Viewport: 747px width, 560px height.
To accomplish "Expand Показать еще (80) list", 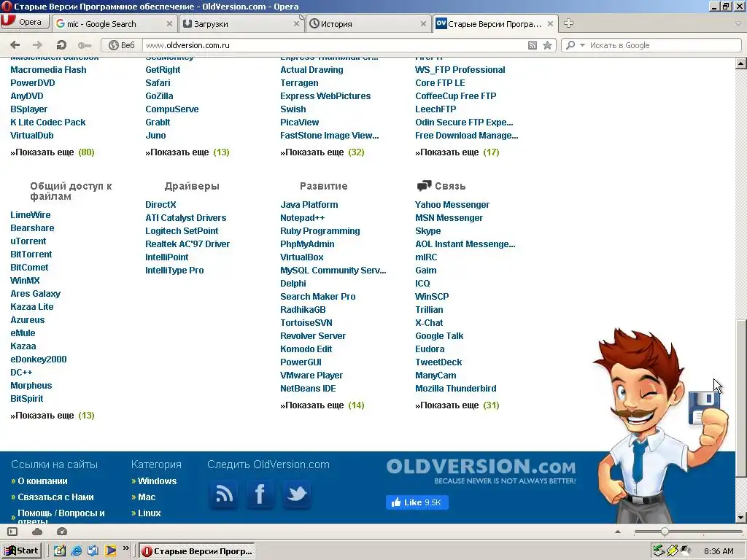I will tap(53, 152).
